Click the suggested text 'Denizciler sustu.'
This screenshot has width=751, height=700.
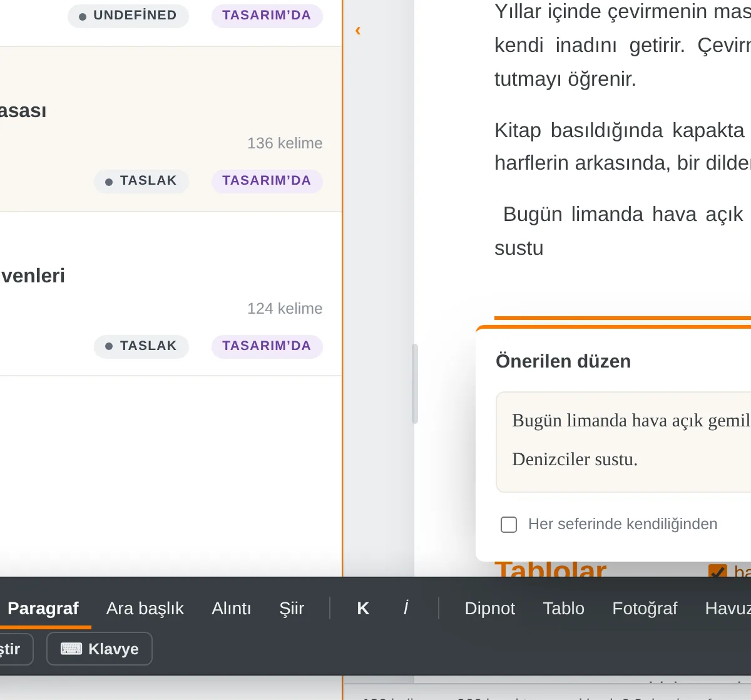coord(575,459)
